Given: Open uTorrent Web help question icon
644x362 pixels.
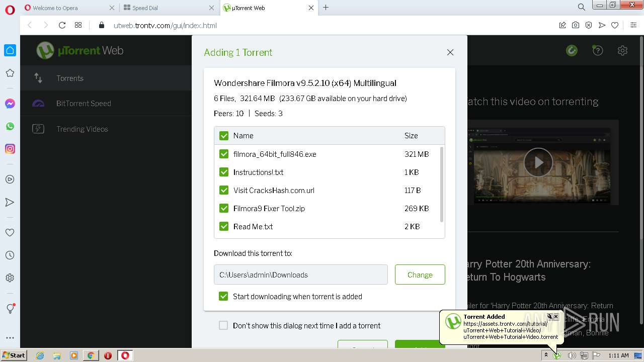Looking at the screenshot, I should pyautogui.click(x=598, y=50).
